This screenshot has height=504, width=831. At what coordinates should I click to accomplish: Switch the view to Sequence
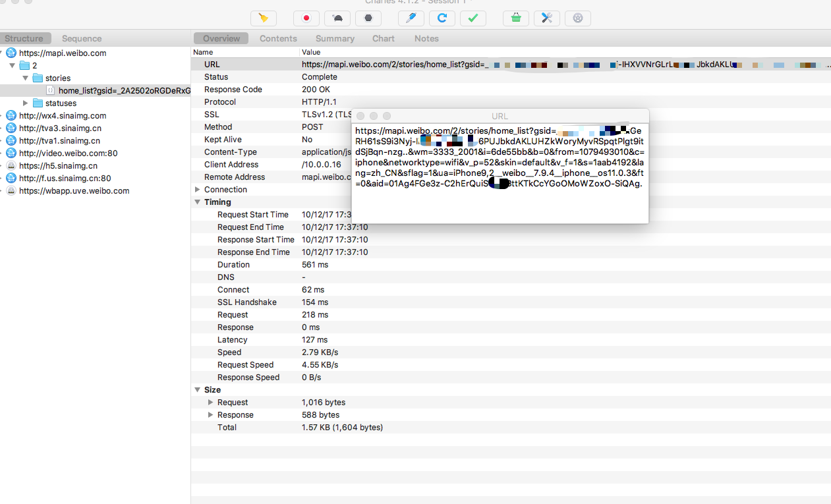coord(82,38)
